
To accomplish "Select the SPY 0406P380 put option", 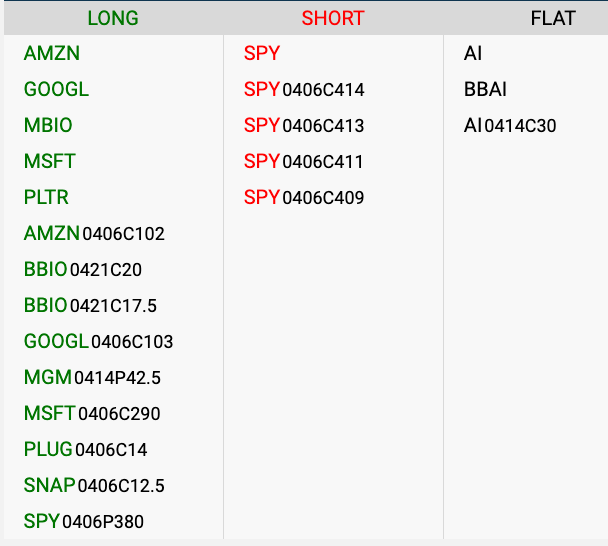I will pyautogui.click(x=91, y=522).
